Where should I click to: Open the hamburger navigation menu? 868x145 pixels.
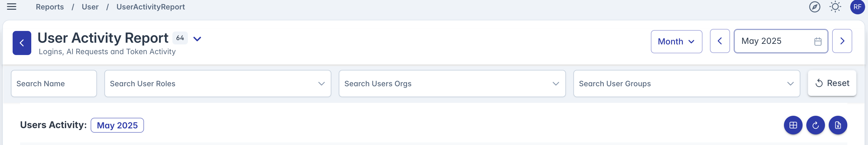[11, 7]
